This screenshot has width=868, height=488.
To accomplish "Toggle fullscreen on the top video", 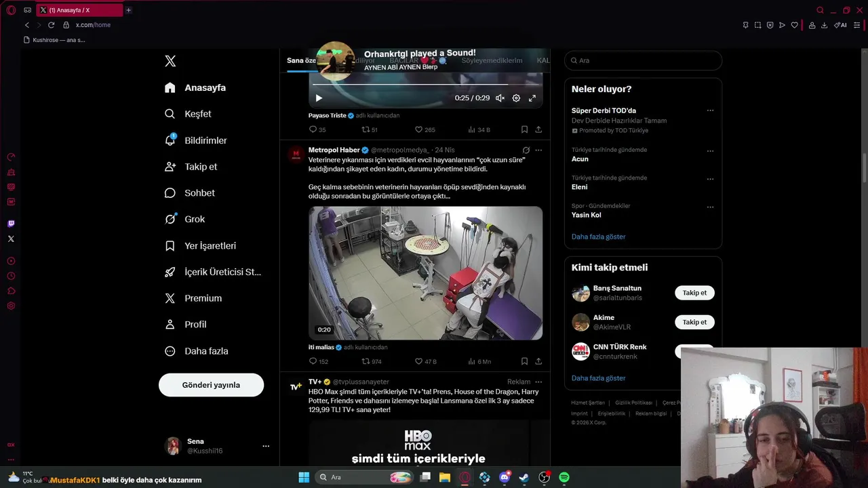I will point(532,98).
